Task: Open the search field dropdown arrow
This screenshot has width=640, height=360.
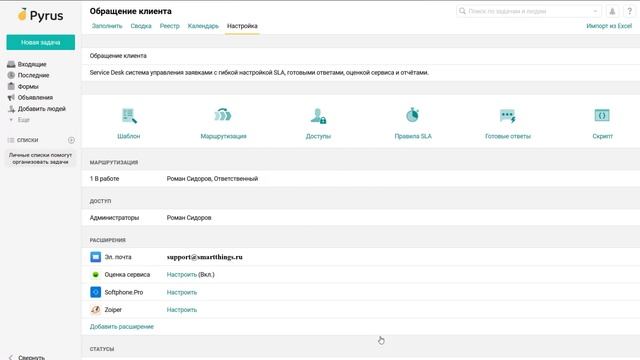Action: (x=595, y=11)
